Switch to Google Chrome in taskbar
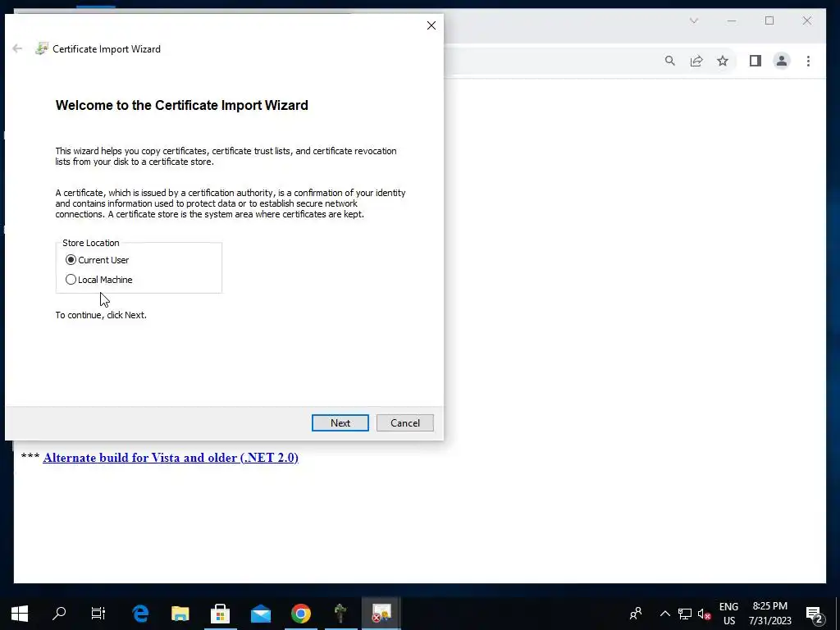This screenshot has height=630, width=840. coord(300,614)
